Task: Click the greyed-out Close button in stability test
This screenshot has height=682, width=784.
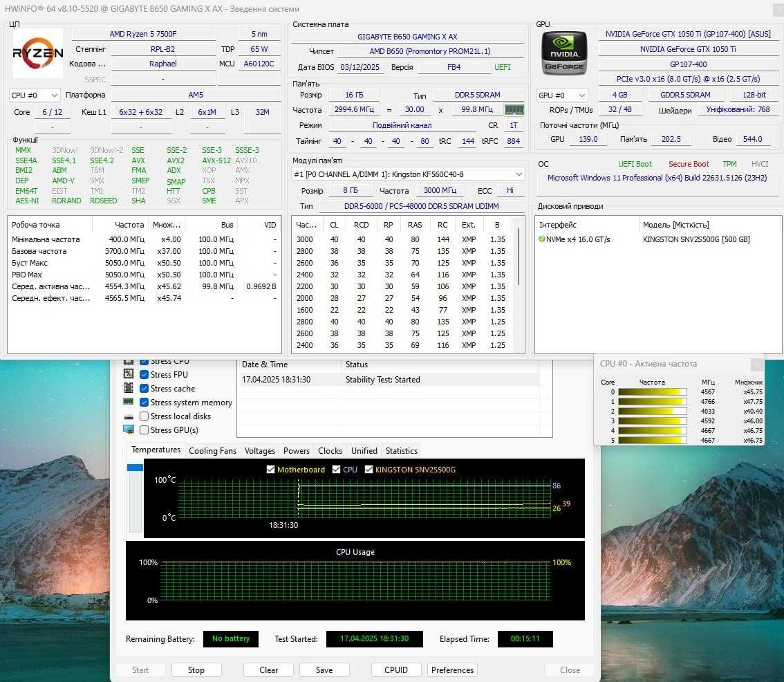Action: 570,670
